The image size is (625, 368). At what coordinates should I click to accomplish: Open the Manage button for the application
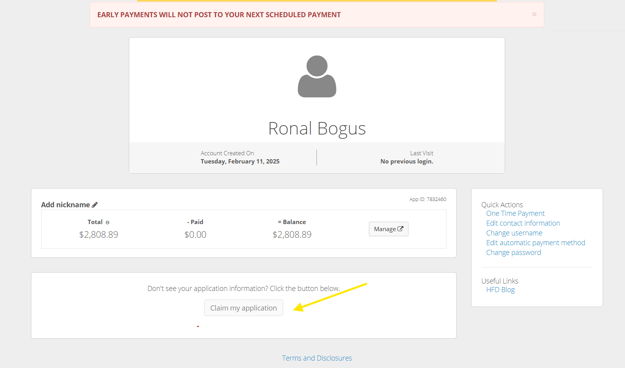389,229
